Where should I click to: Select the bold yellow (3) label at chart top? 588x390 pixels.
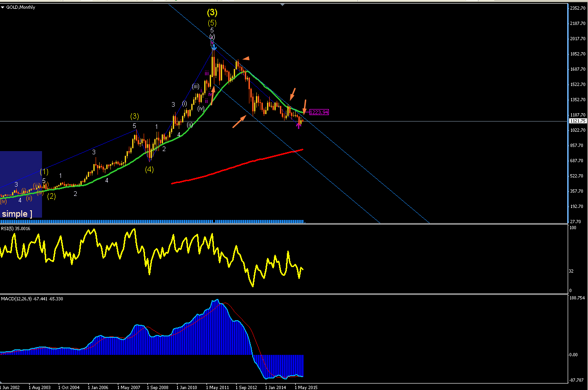point(212,12)
